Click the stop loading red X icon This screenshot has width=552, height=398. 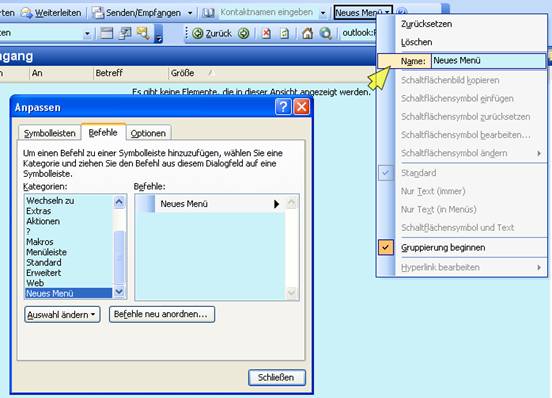(x=266, y=33)
